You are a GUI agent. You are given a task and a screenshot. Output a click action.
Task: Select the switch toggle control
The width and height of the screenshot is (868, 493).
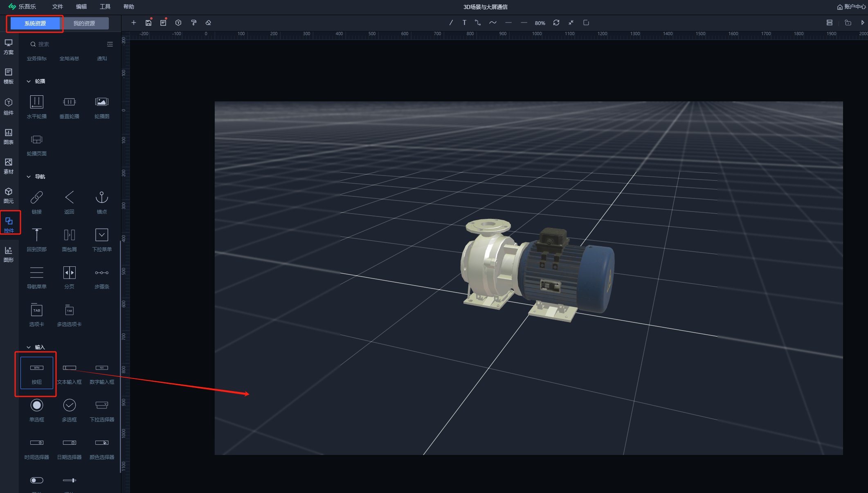(x=37, y=480)
